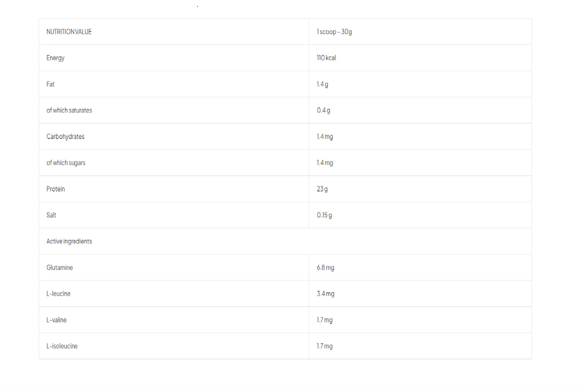Select the Carbohydrates 1.4 mg value
This screenshot has width=584, height=392.
tap(325, 137)
